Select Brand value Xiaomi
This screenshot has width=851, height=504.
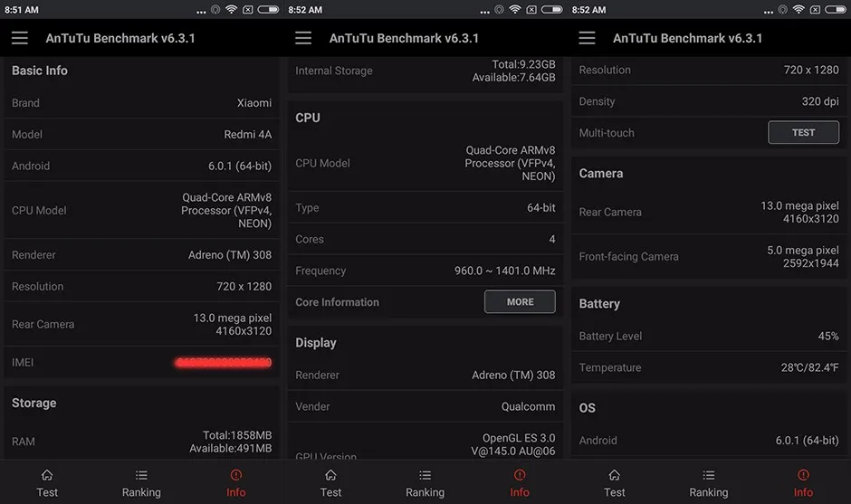[254, 102]
